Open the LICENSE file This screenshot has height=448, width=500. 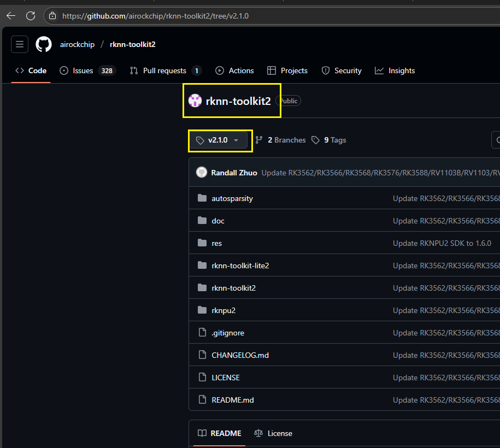(x=226, y=377)
